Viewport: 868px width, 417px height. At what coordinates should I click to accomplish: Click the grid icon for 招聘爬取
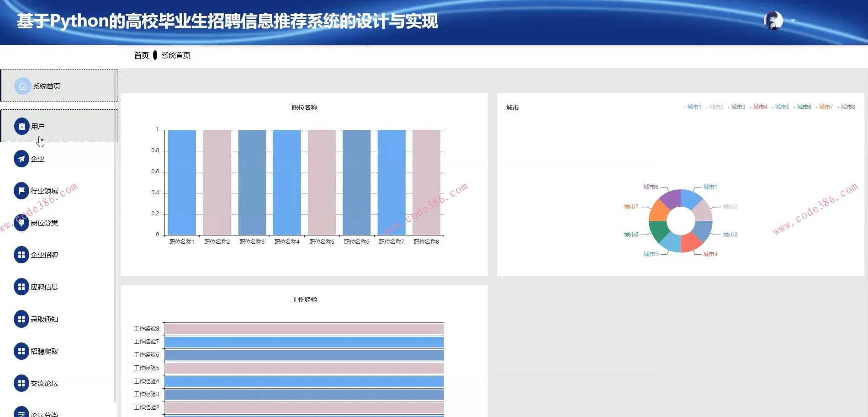pos(21,351)
